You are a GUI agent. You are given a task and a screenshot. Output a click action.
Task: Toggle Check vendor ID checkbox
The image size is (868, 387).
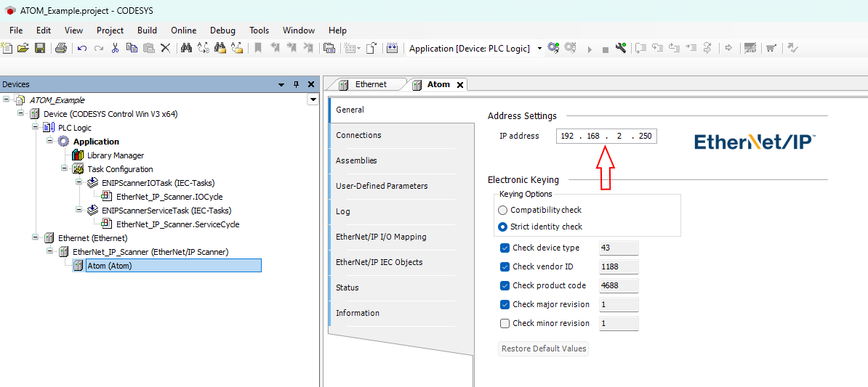(505, 267)
